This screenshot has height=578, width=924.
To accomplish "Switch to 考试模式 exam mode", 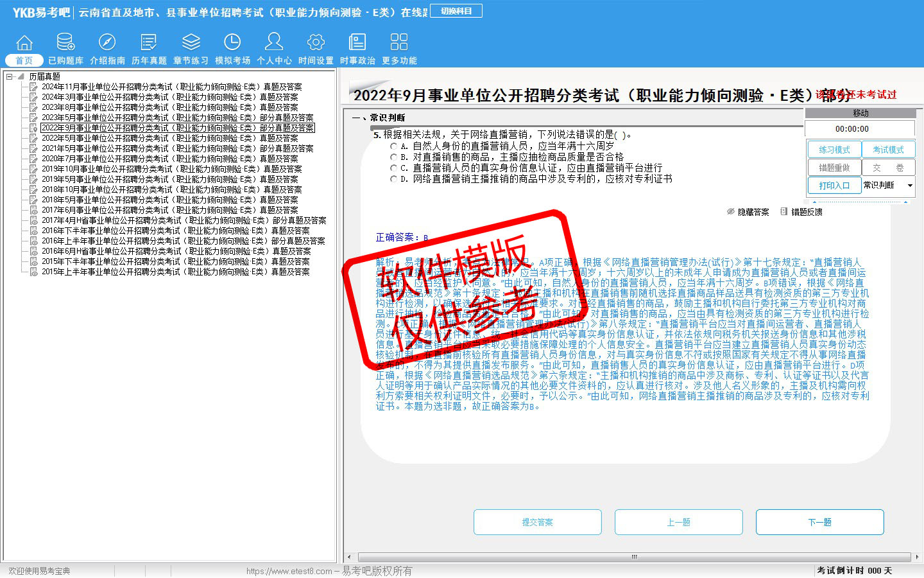I will 888,150.
